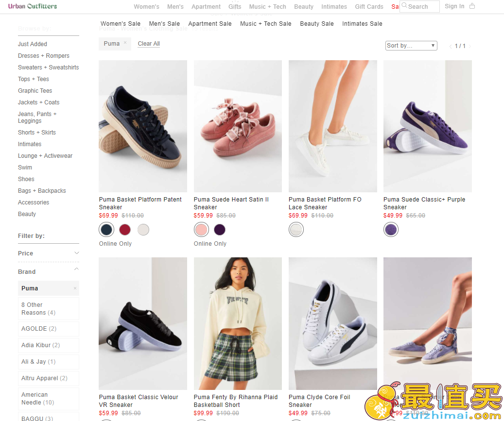Browse Swim category
504x421 pixels.
[25, 168]
